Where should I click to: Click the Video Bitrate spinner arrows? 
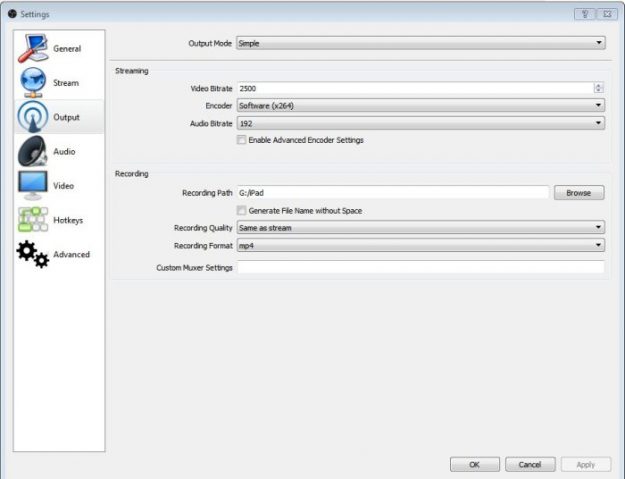pos(598,88)
